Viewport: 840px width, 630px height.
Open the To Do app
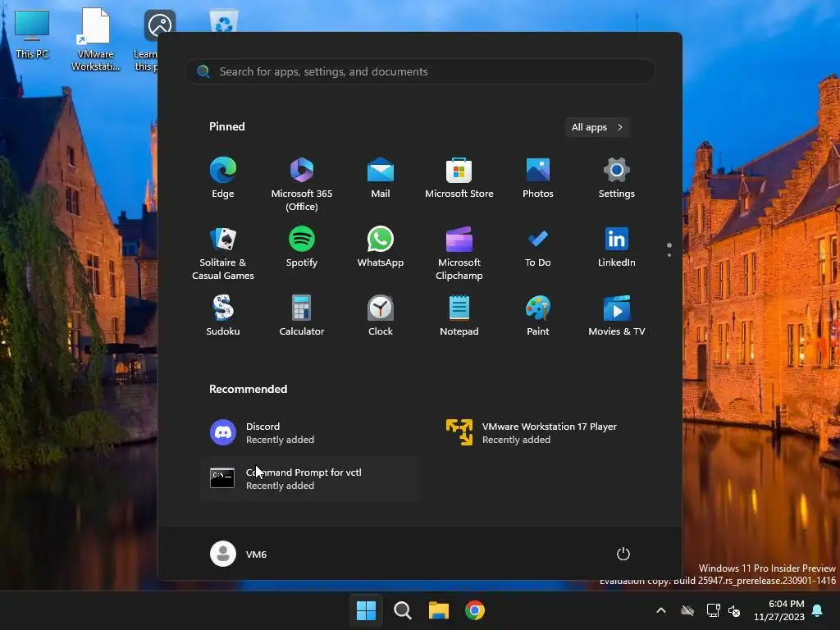(x=538, y=248)
